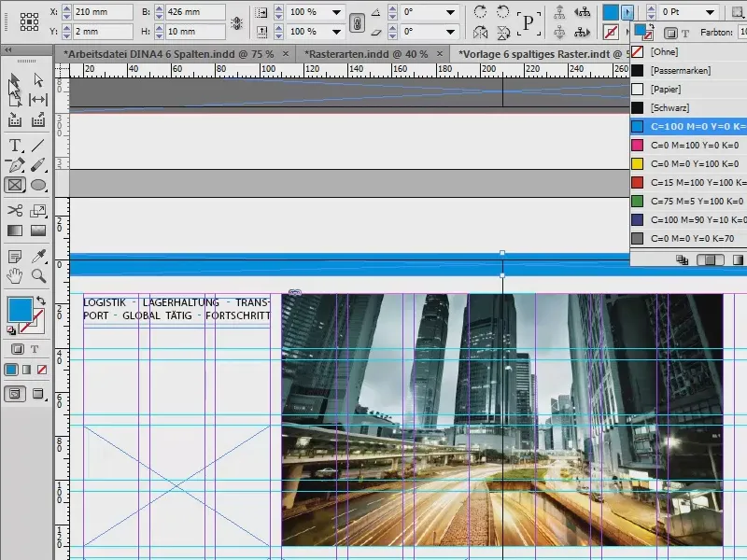Select the Type tool
Screen dimensions: 747x560
click(x=15, y=145)
